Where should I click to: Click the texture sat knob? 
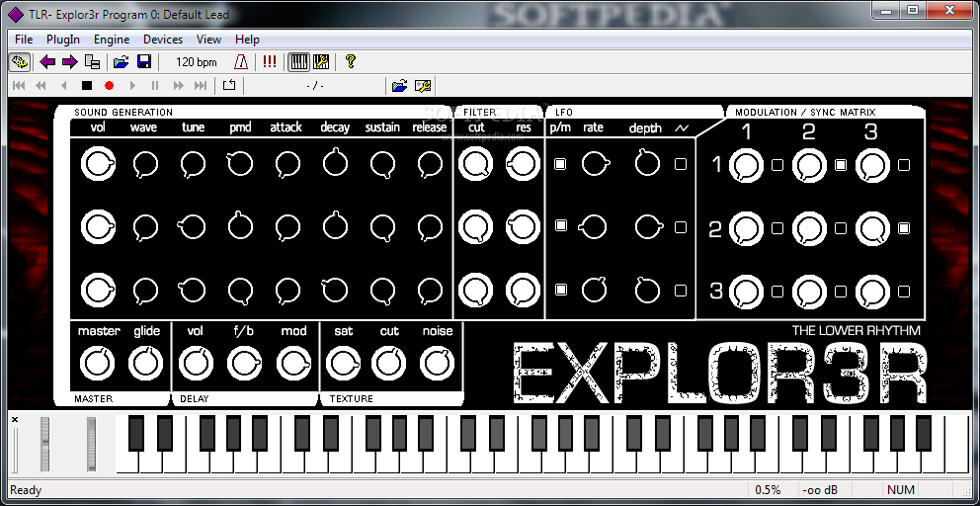pos(343,364)
